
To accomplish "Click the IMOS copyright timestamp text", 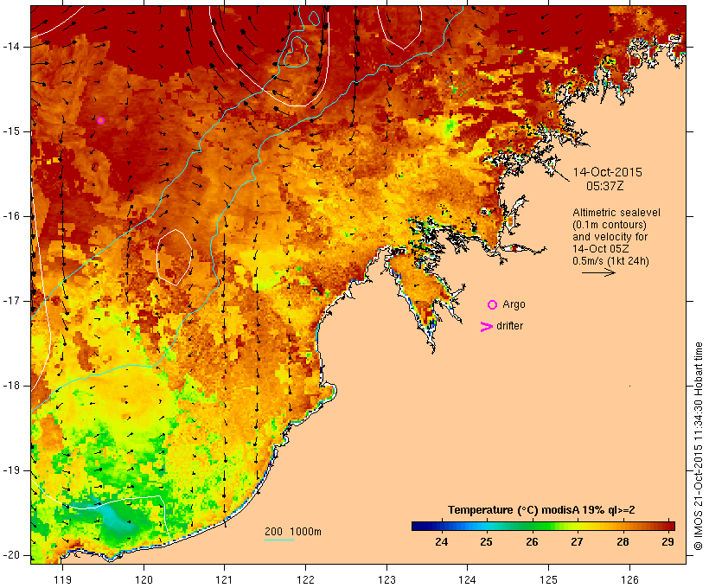I will (698, 446).
